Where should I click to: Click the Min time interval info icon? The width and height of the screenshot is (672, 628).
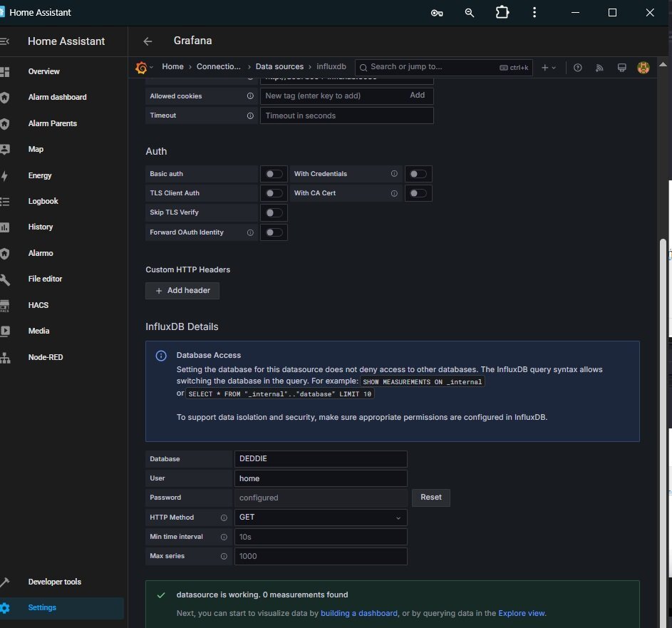224,537
